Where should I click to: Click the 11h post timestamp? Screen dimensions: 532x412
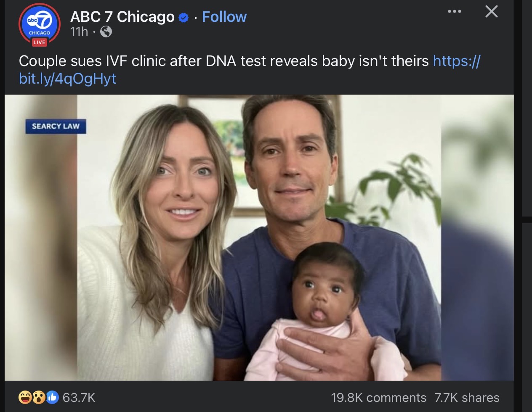click(79, 32)
